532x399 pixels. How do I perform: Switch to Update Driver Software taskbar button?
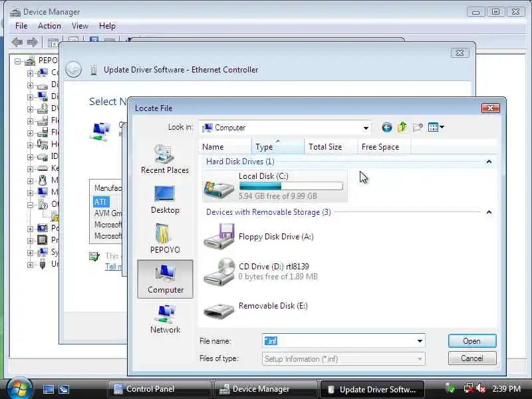pos(372,389)
